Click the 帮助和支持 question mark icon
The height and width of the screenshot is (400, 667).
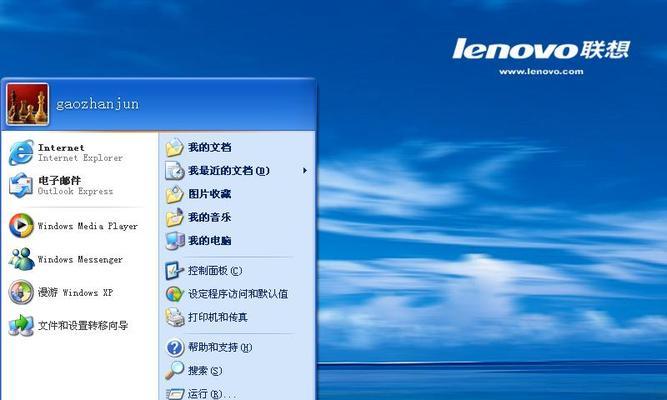click(174, 348)
